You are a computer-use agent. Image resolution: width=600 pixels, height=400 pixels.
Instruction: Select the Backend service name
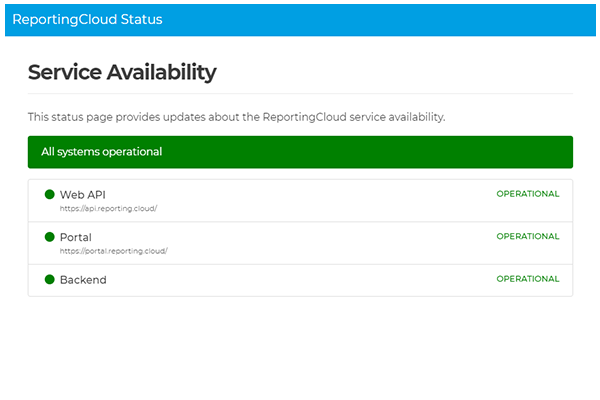click(x=83, y=280)
